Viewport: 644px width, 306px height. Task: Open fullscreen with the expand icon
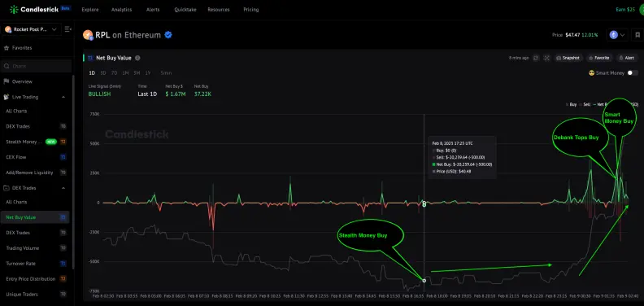click(x=546, y=58)
